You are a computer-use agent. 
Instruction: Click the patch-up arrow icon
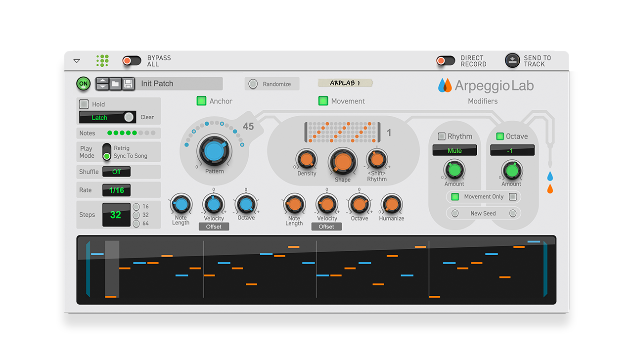(102, 81)
